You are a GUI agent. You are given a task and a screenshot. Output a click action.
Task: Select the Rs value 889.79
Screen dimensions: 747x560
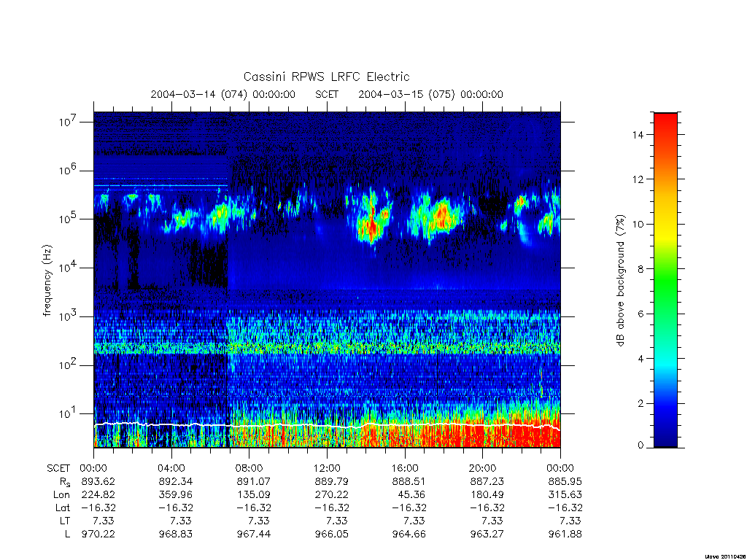pyautogui.click(x=332, y=481)
